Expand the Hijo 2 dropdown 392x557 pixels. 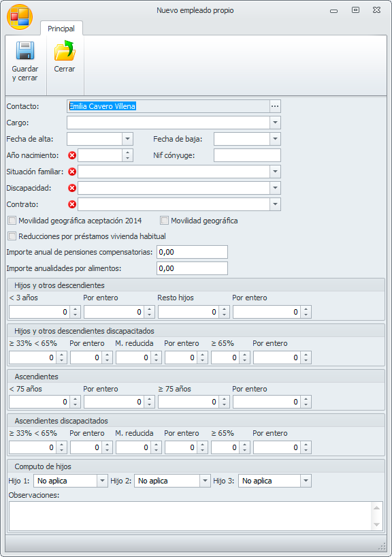pyautogui.click(x=205, y=481)
